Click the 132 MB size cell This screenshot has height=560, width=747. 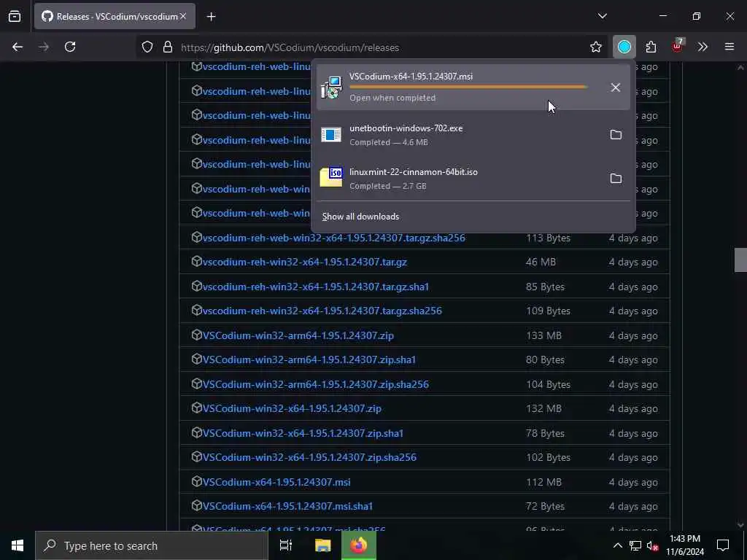click(x=543, y=408)
